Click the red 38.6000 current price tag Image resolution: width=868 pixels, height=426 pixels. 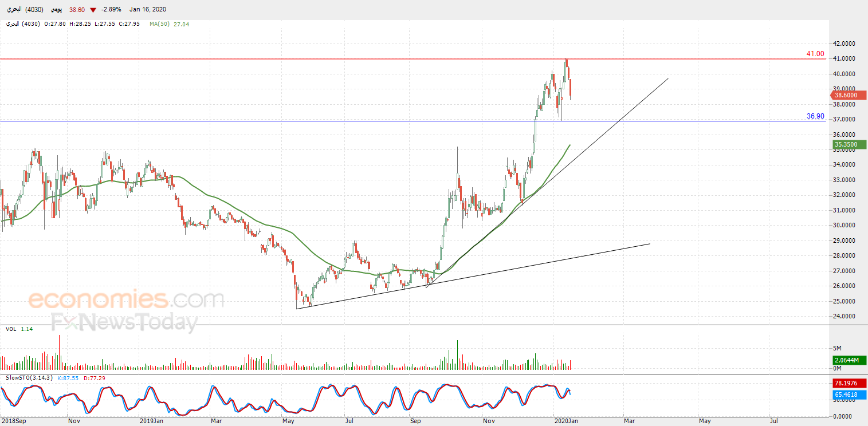coord(846,95)
